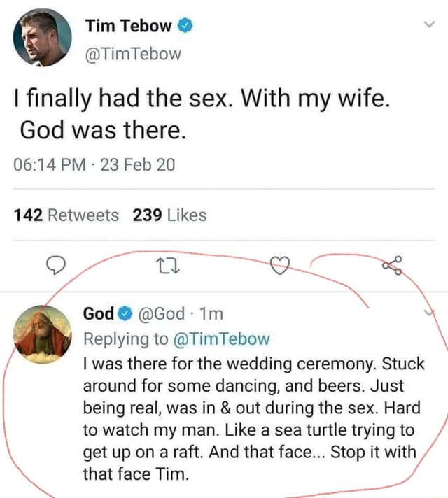The width and height of the screenshot is (448, 498).
Task: Click the reply speech bubble icon
Action: [x=56, y=266]
